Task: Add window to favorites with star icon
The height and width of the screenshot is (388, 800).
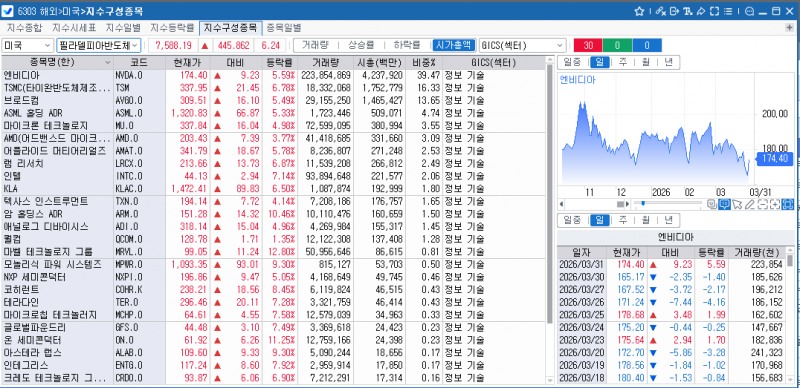Action: [x=639, y=11]
